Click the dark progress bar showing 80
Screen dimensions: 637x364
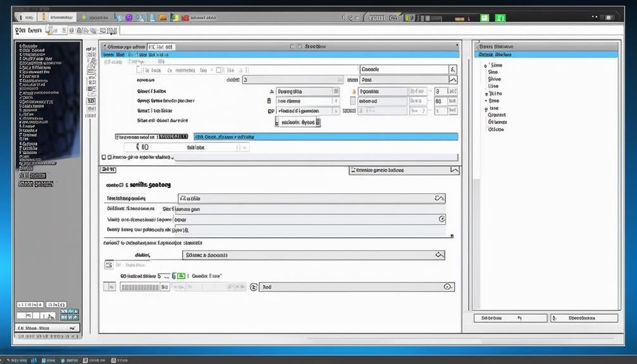pyautogui.click(x=144, y=287)
